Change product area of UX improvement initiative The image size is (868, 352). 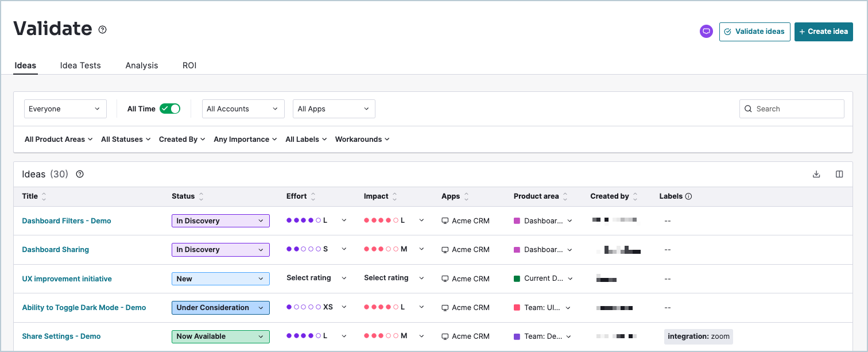(x=543, y=279)
